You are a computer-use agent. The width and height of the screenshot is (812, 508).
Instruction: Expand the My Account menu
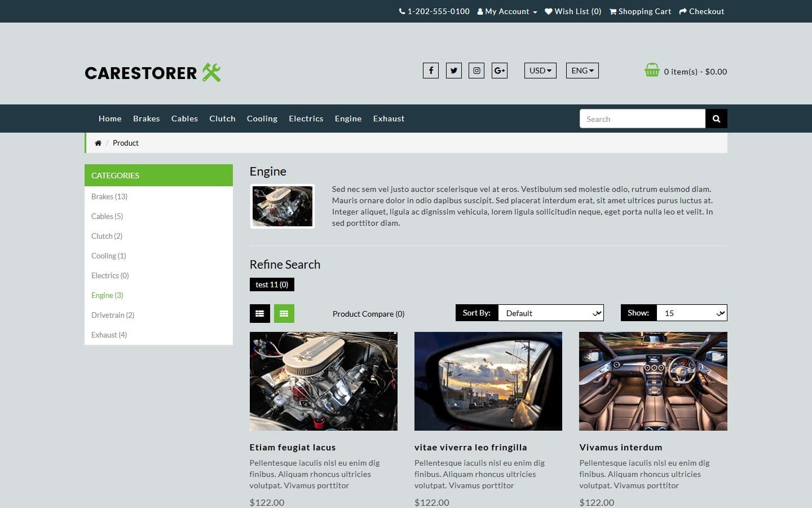pos(507,11)
